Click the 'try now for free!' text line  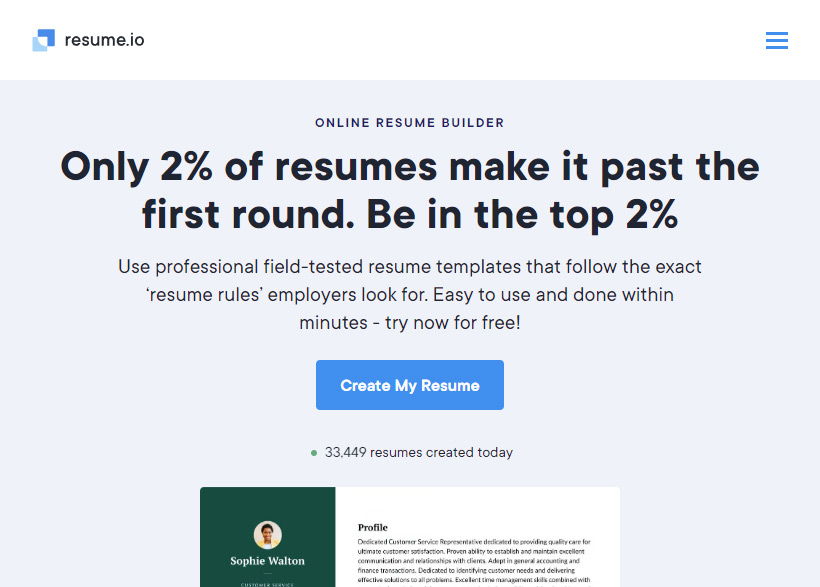(410, 323)
